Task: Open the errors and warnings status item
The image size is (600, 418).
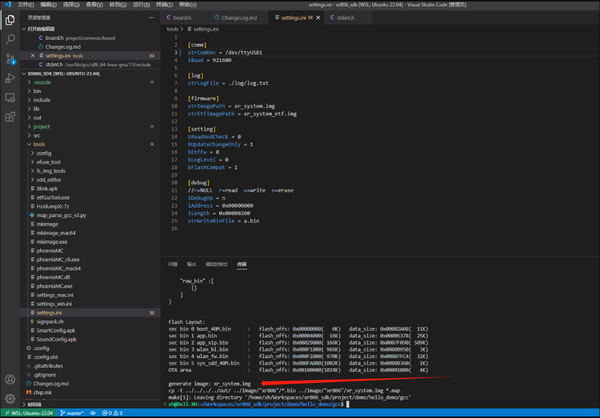Action: [x=112, y=413]
